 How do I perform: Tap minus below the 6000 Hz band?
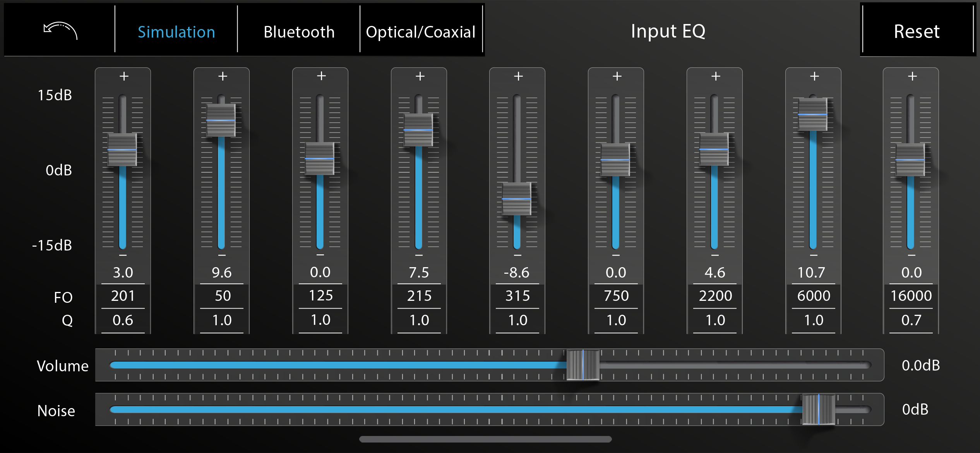[x=814, y=256]
